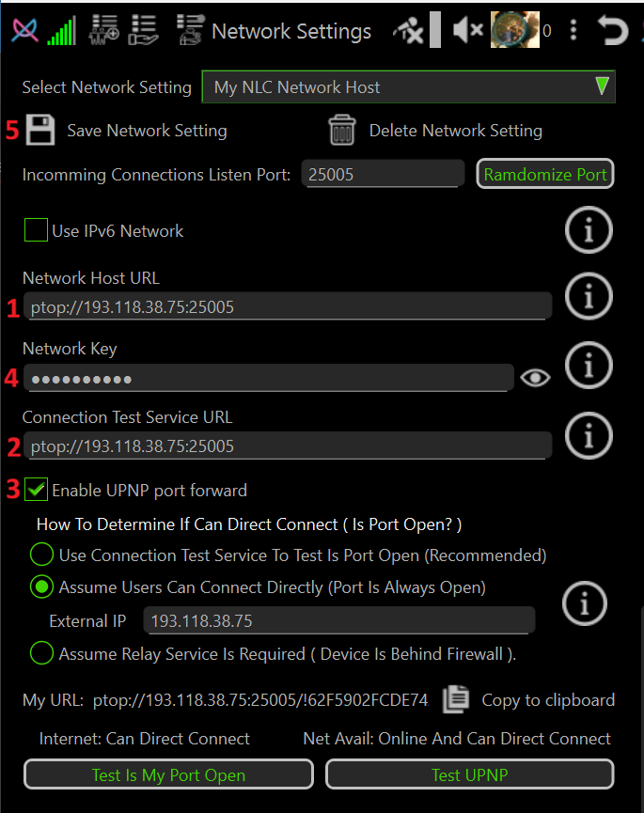Screen dimensions: 644x813
Task: Click the Incoming Connections Listen Port field
Action: 382,173
